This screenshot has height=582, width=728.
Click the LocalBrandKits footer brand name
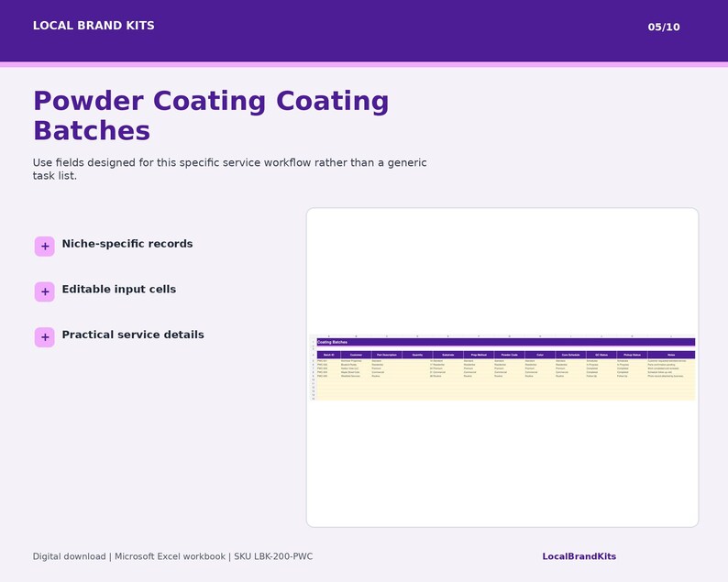point(579,556)
